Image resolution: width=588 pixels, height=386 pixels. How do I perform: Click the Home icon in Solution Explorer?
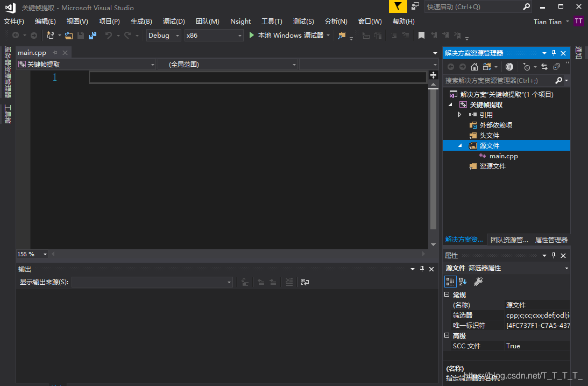click(x=474, y=67)
